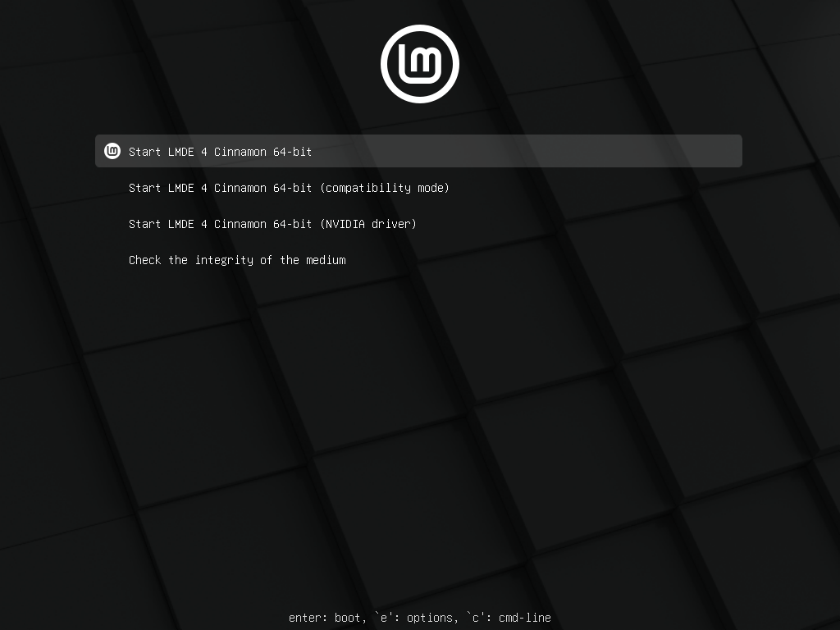Click the large Linux Mint logo
The width and height of the screenshot is (840, 630).
(x=420, y=64)
